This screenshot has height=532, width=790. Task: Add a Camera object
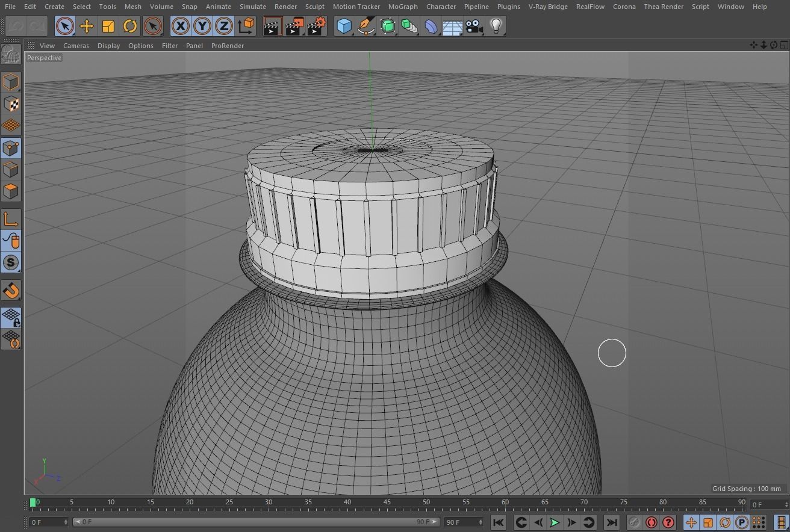pyautogui.click(x=474, y=26)
